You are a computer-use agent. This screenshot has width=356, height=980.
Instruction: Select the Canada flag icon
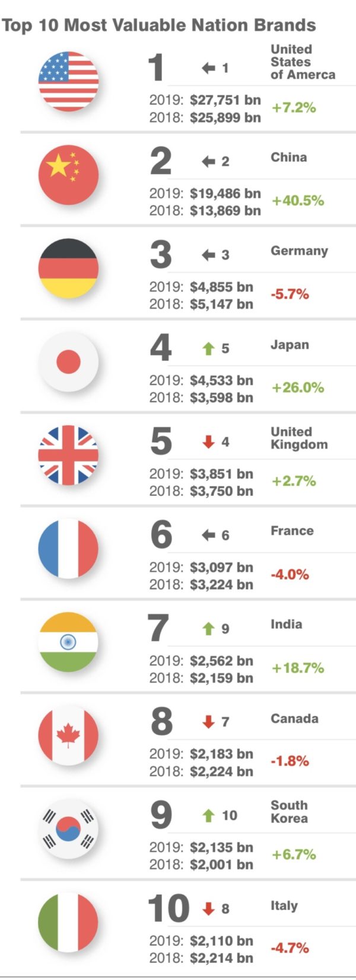click(68, 735)
